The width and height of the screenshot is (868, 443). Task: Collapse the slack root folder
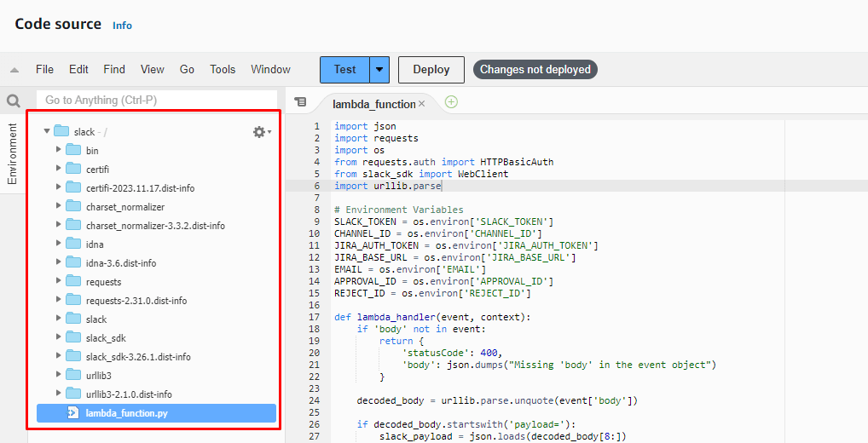(x=47, y=132)
